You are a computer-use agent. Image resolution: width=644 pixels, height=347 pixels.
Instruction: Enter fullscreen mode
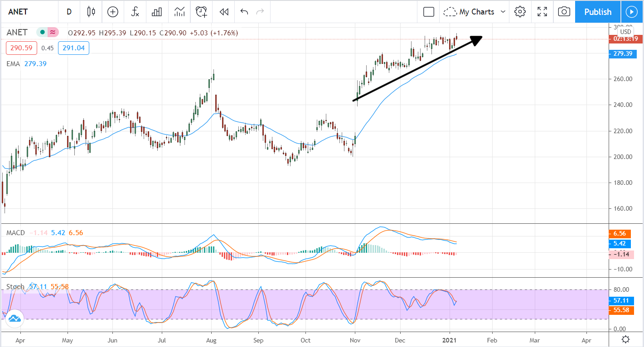click(x=542, y=12)
